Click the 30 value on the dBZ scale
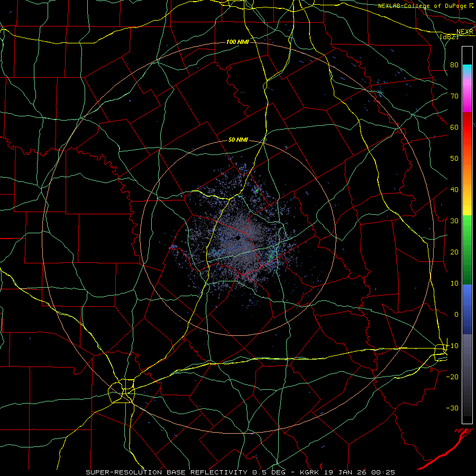The height and width of the screenshot is (476, 476). (x=454, y=221)
